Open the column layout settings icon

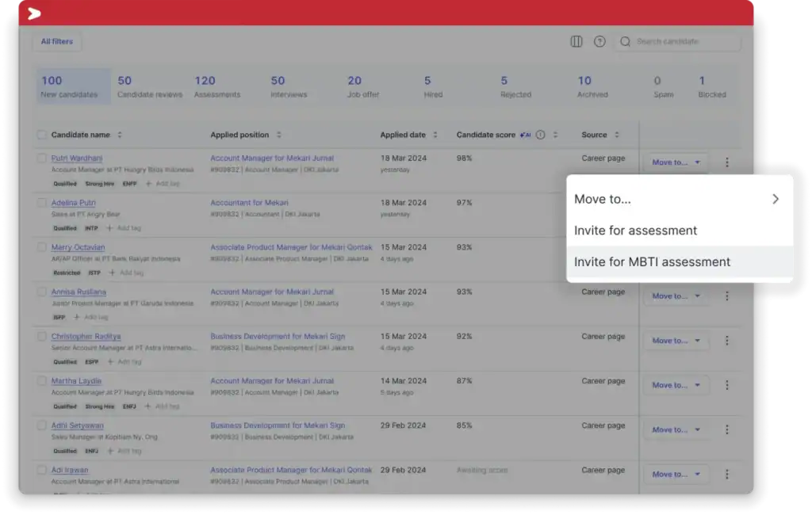(x=576, y=41)
